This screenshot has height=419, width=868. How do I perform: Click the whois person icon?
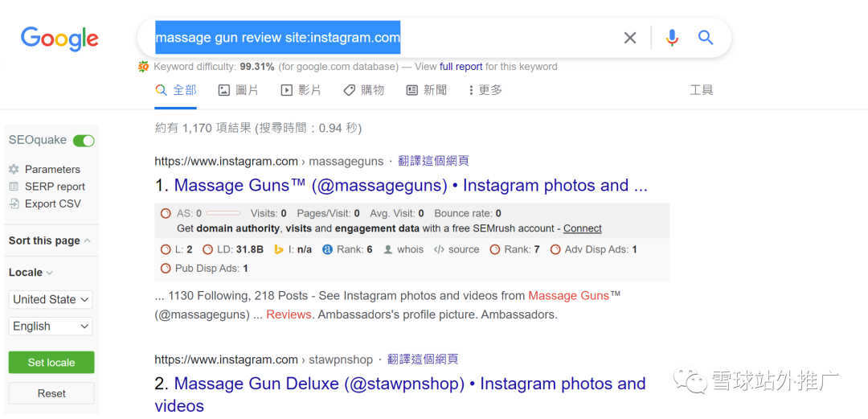tap(388, 249)
